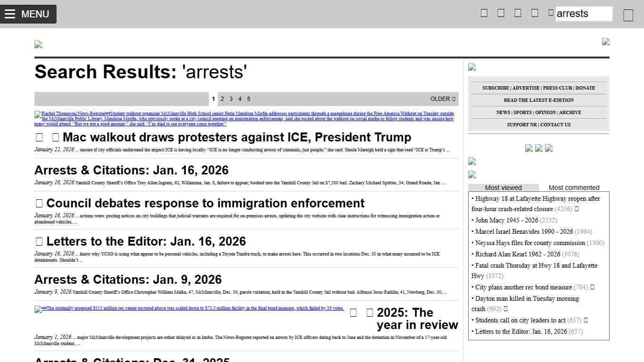Jump to results page 5
The height and width of the screenshot is (362, 644).
coord(248,99)
